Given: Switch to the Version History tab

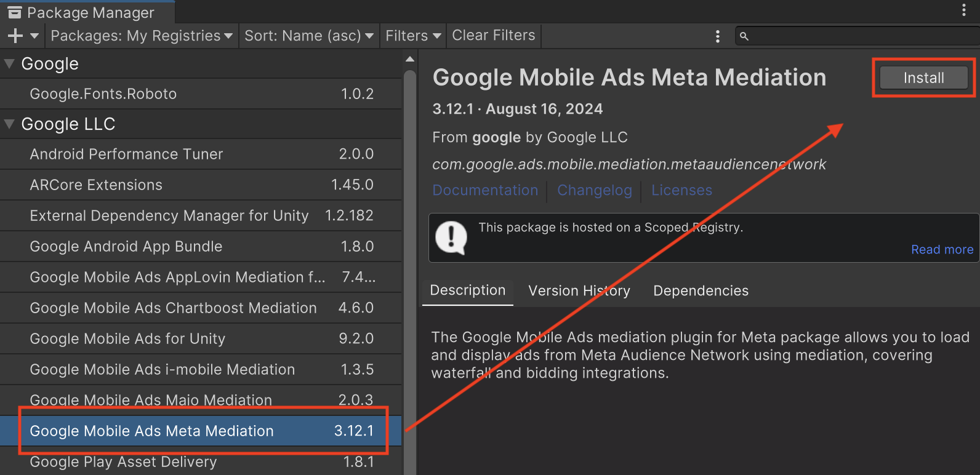Looking at the screenshot, I should (x=579, y=291).
